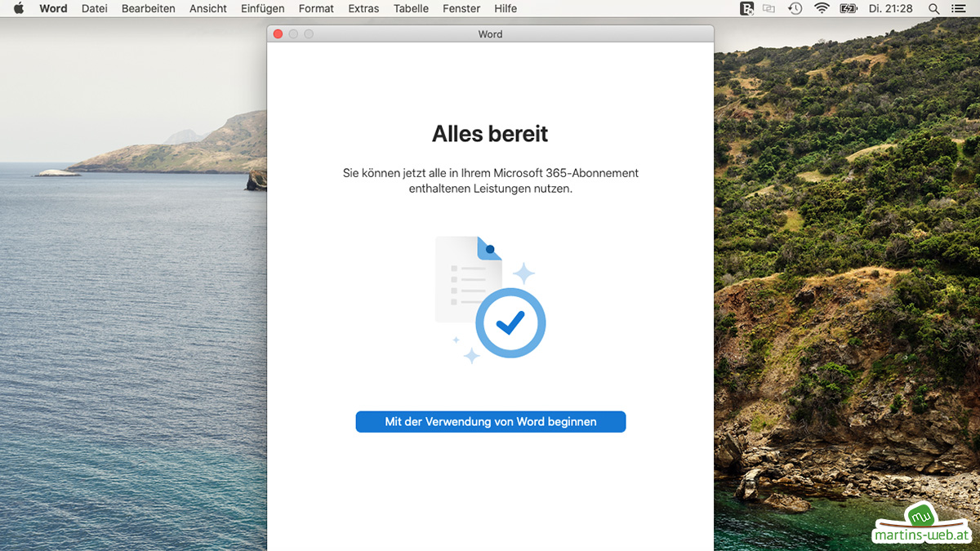This screenshot has height=551, width=980.
Task: Click the B status icon in menu bar
Action: tap(746, 8)
